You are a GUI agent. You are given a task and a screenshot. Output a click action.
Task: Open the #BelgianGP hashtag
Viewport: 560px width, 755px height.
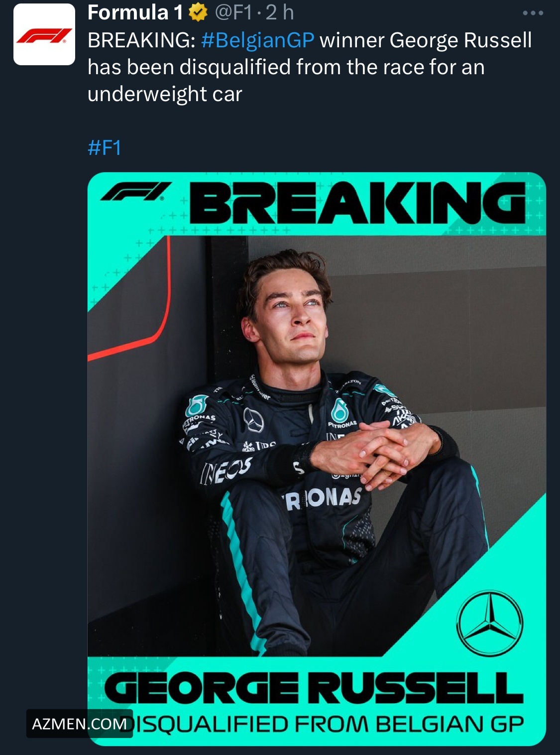click(x=257, y=40)
